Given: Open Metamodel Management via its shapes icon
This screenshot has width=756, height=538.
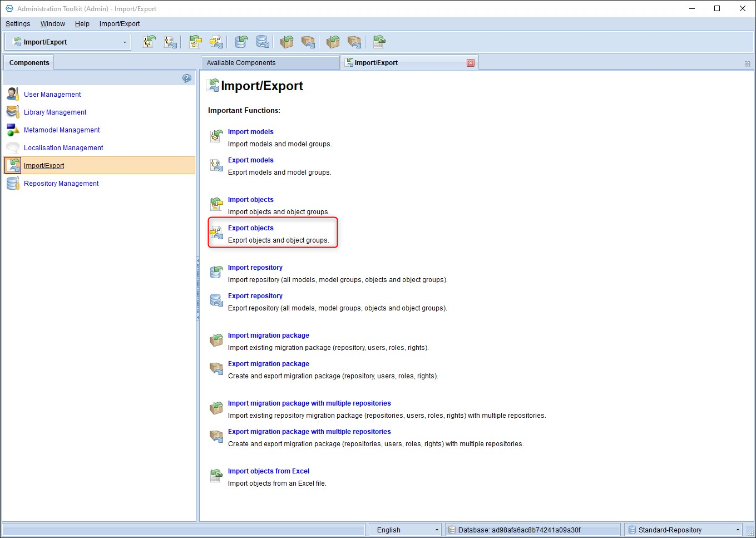Looking at the screenshot, I should (x=13, y=130).
